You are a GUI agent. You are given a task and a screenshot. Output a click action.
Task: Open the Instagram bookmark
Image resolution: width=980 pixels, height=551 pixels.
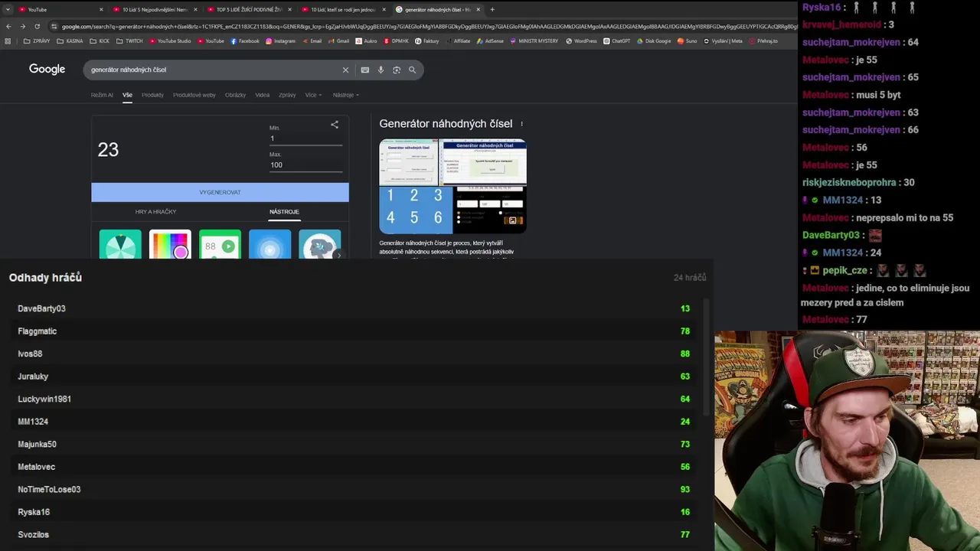click(x=280, y=41)
